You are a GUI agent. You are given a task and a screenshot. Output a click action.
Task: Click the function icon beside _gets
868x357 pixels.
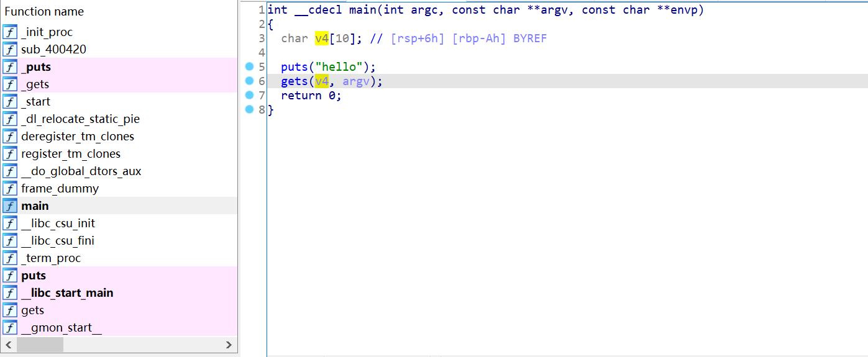[x=10, y=84]
